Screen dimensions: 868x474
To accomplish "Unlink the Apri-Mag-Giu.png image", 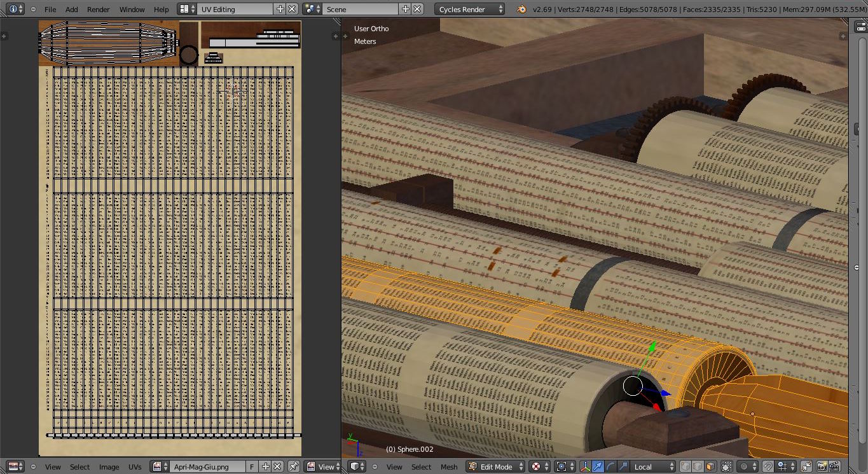I will [277, 466].
